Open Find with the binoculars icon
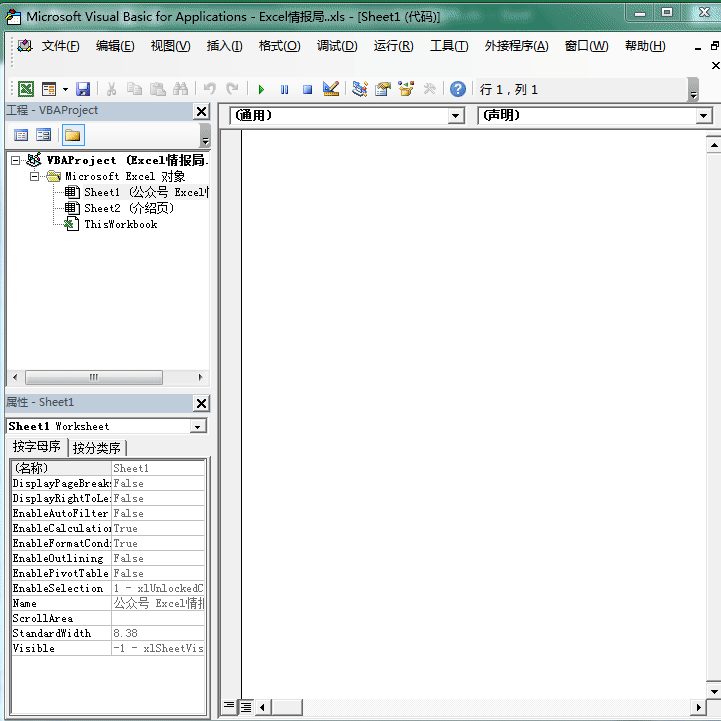721x721 pixels. click(180, 89)
